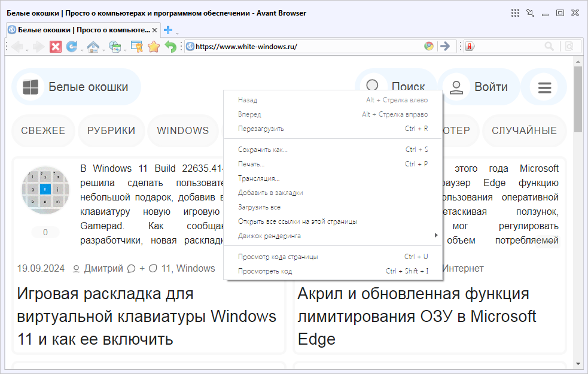This screenshot has height=374, width=588.
Task: Expand the history button dropdown arrow
Action: click(x=125, y=50)
